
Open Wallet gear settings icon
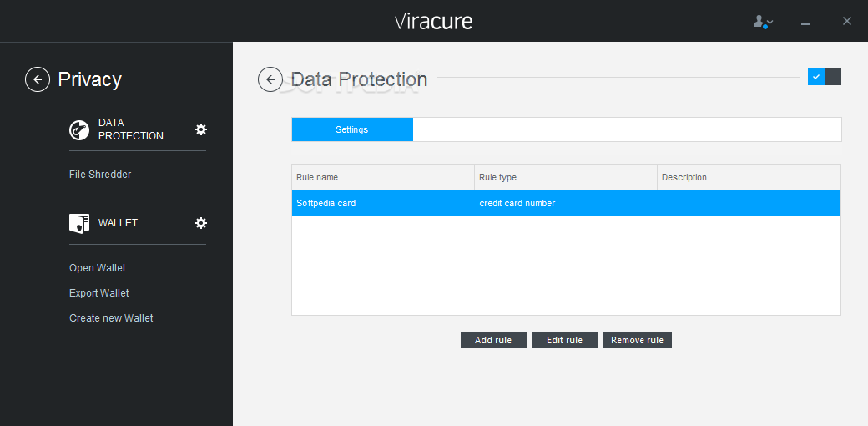(201, 223)
